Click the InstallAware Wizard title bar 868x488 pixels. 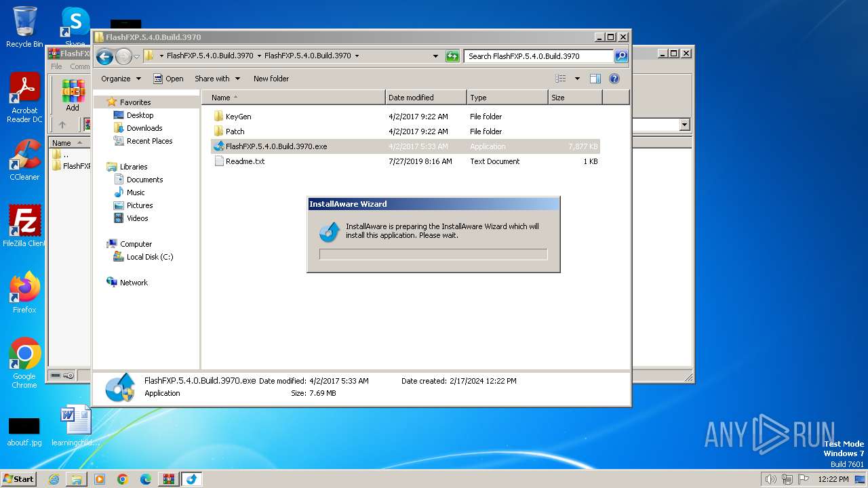click(433, 204)
